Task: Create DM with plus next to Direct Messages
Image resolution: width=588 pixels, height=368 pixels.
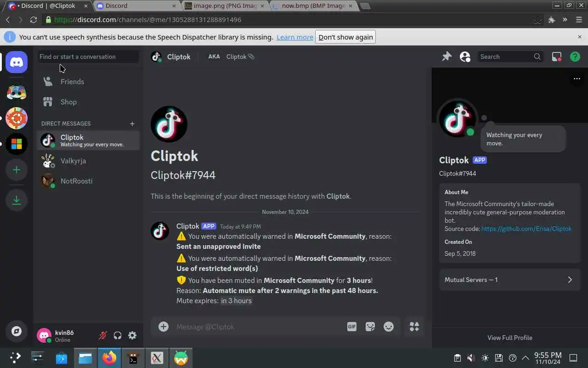Action: pyautogui.click(x=132, y=123)
